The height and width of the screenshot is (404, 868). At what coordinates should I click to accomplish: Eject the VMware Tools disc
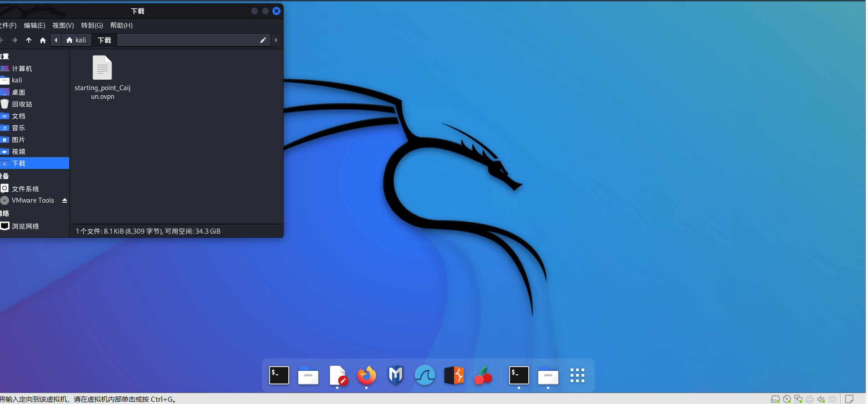point(65,200)
